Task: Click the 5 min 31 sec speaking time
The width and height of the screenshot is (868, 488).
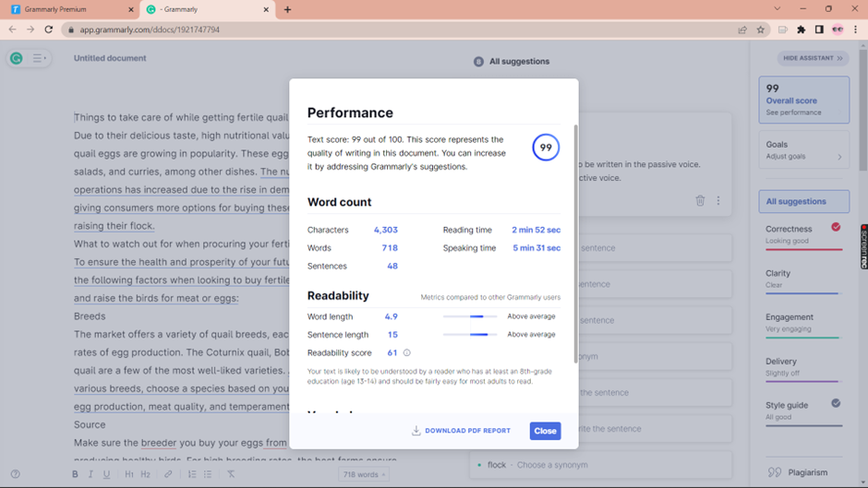Action: pyautogui.click(x=536, y=248)
